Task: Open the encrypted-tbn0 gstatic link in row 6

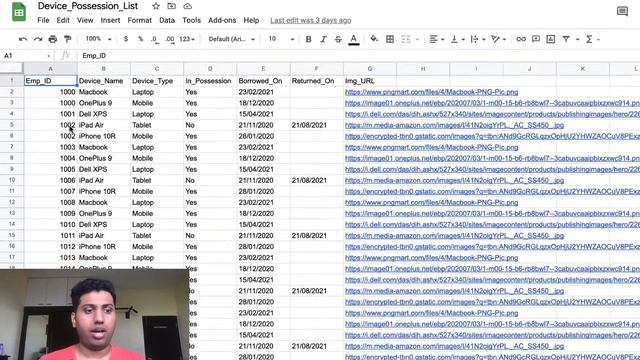Action: 492,136
